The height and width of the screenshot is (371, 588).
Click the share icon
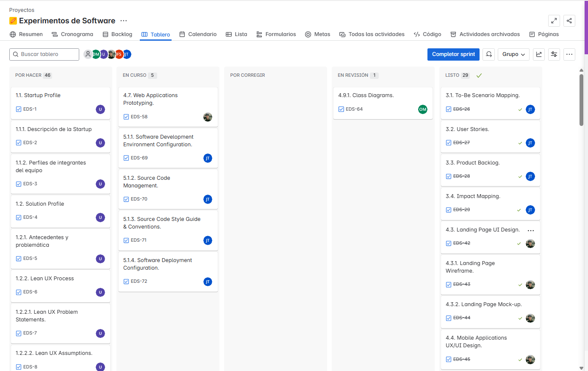[569, 21]
